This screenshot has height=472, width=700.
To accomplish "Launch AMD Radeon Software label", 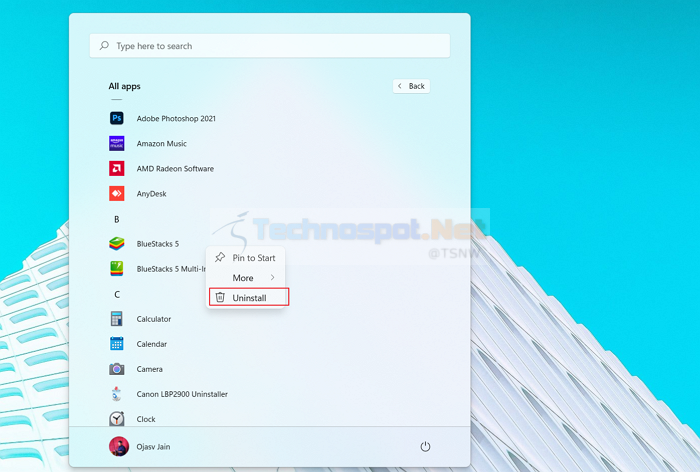I will (x=175, y=168).
